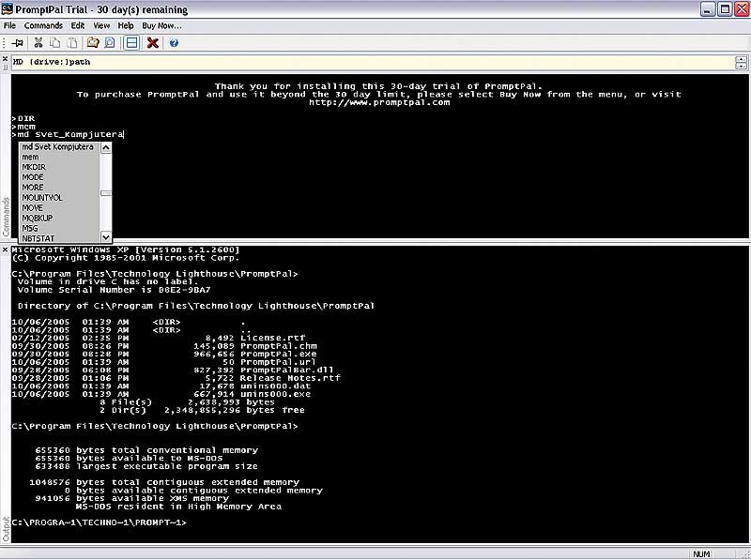Click the up arrow beside the syntax hint bar
751x560 pixels.
pyautogui.click(x=741, y=59)
